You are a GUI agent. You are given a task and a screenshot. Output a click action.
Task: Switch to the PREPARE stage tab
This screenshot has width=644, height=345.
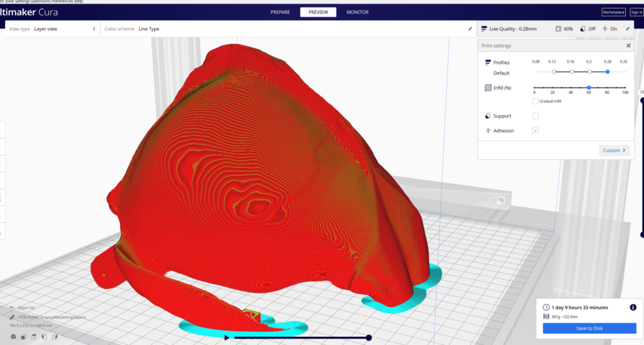point(280,13)
